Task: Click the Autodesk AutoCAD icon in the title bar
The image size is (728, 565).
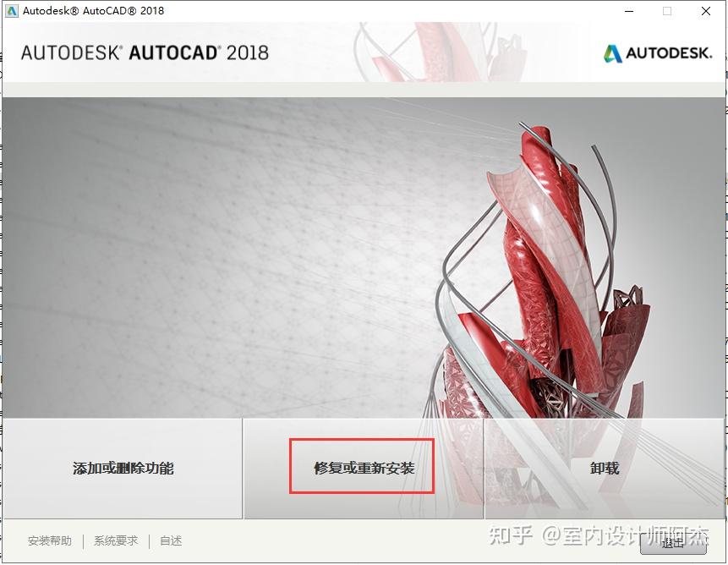Action: 11,11
